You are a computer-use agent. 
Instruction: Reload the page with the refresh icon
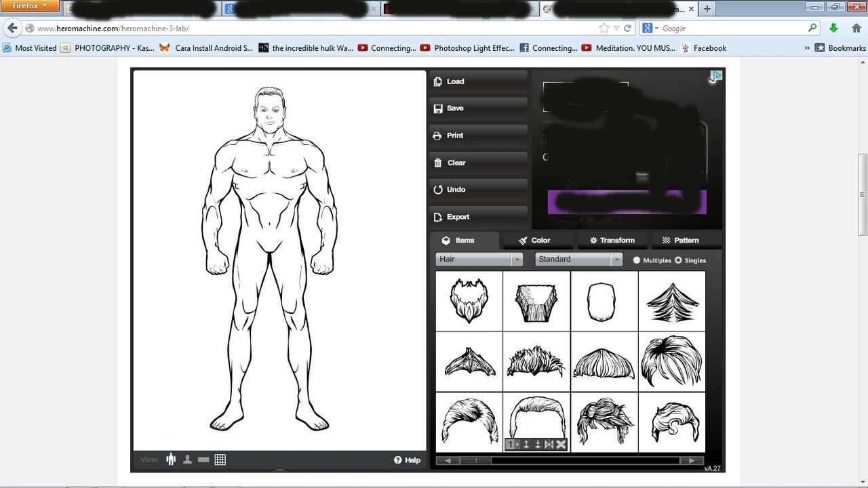click(x=628, y=28)
